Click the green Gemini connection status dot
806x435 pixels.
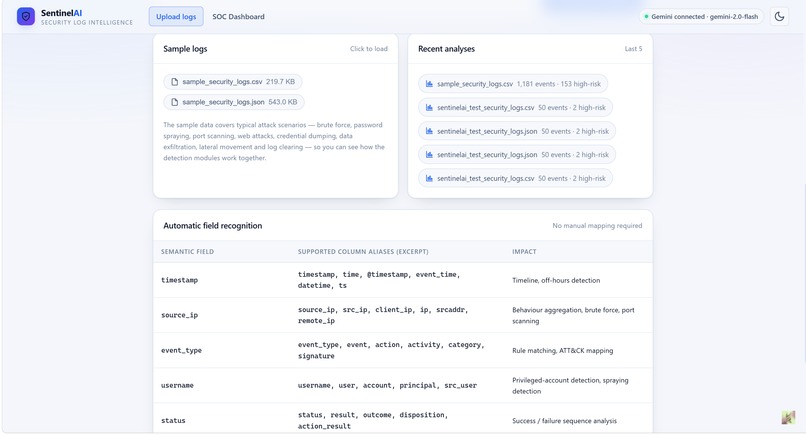pos(646,16)
